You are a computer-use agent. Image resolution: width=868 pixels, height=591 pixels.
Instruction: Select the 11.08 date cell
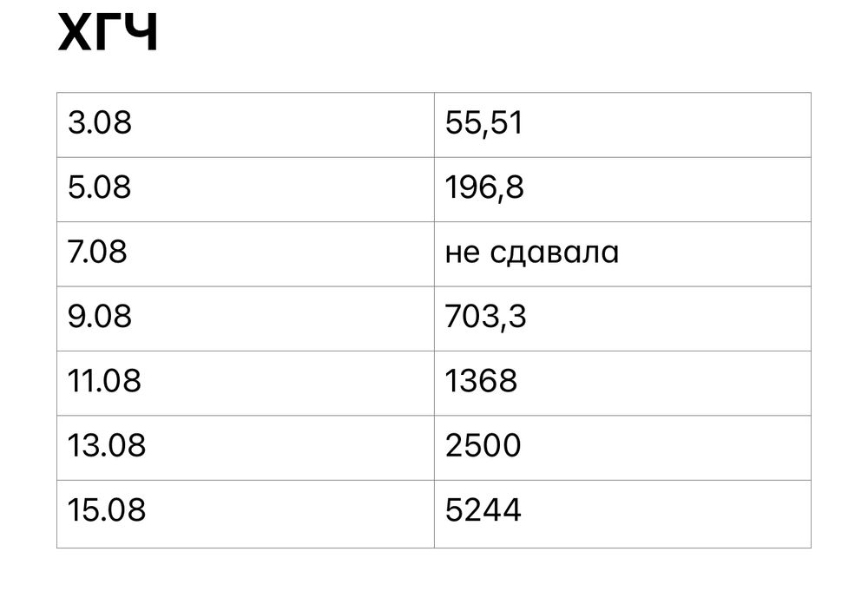pyautogui.click(x=104, y=382)
